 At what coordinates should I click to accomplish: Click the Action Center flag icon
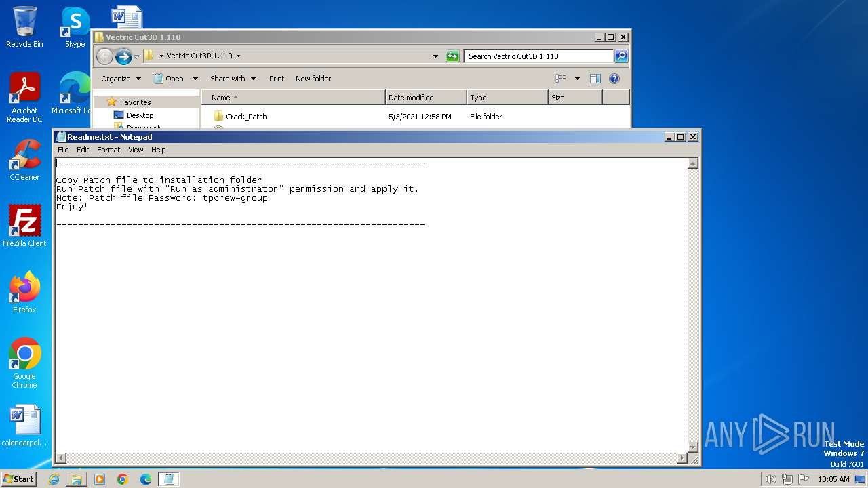(x=804, y=479)
